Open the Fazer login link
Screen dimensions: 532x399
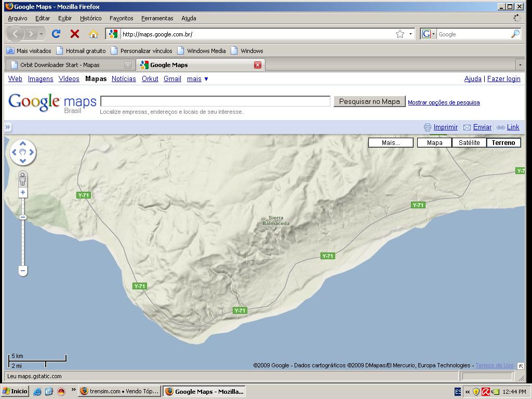[503, 79]
